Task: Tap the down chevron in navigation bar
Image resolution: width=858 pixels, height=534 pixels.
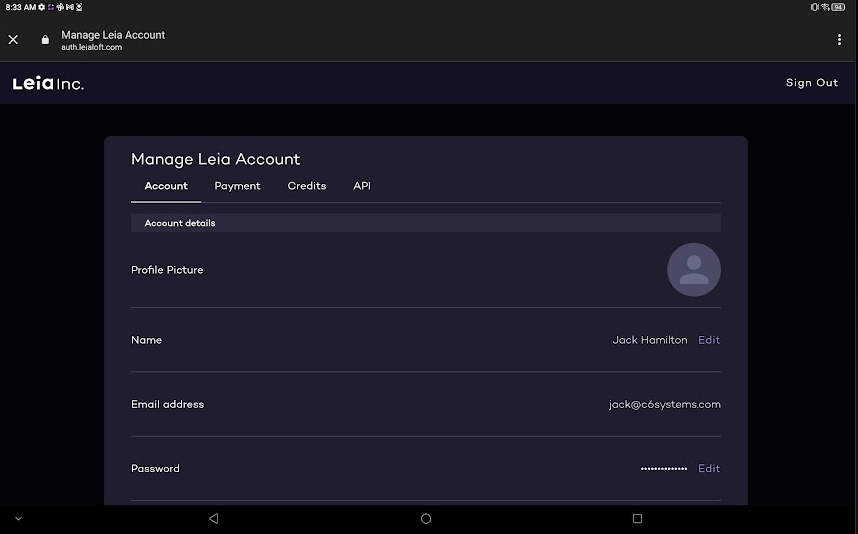Action: pyautogui.click(x=18, y=519)
